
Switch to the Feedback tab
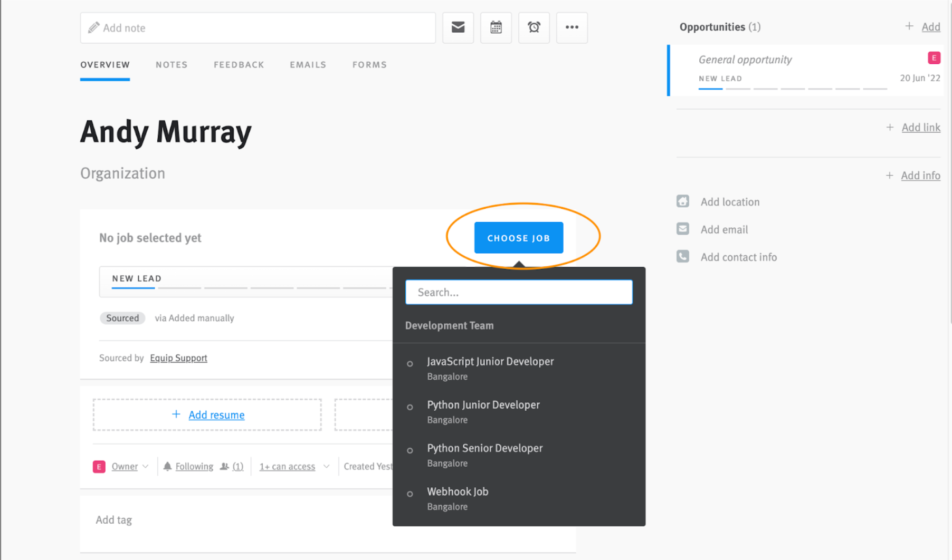(x=239, y=64)
